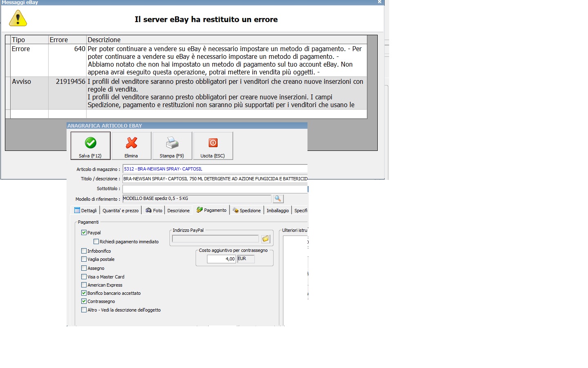
Task: Open the Dettagli tab
Action: tap(86, 210)
